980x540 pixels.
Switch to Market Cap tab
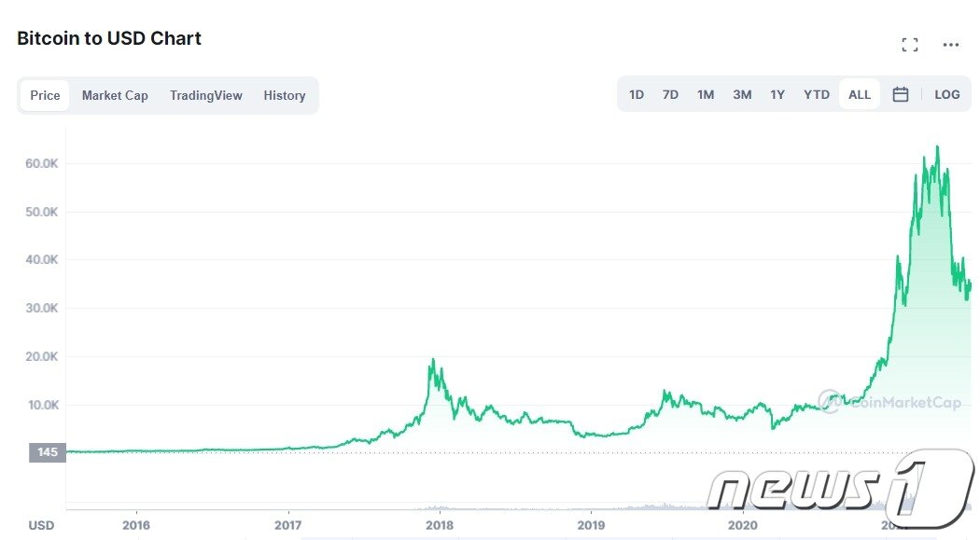[115, 95]
